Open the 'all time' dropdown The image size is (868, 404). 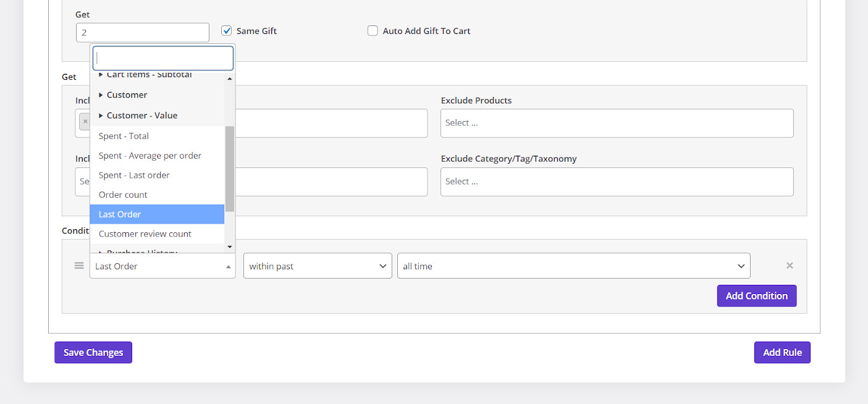click(573, 266)
